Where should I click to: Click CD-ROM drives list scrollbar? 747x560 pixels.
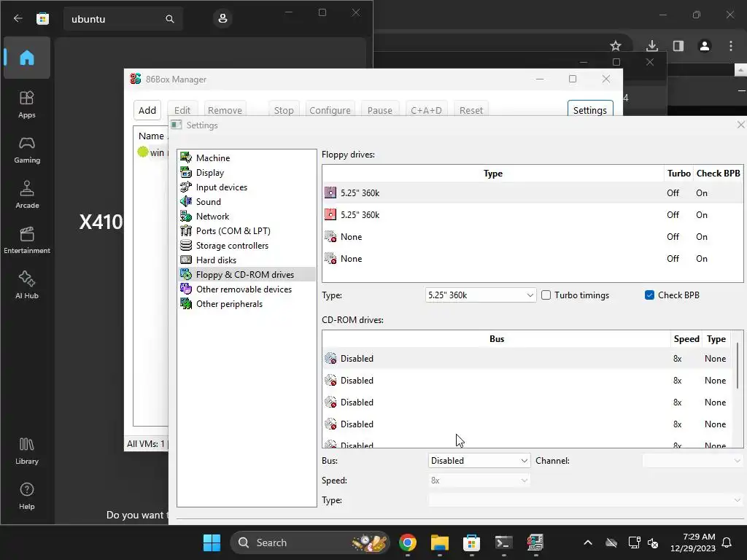click(x=738, y=365)
